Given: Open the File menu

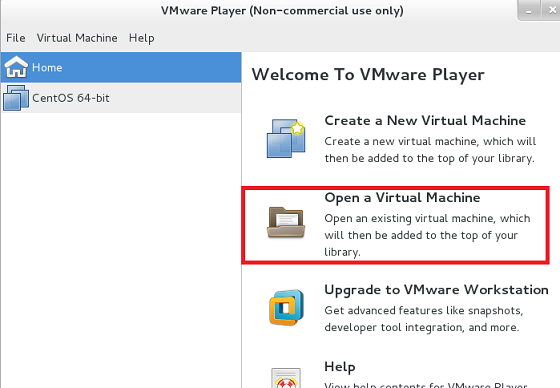Looking at the screenshot, I should pyautogui.click(x=16, y=38).
